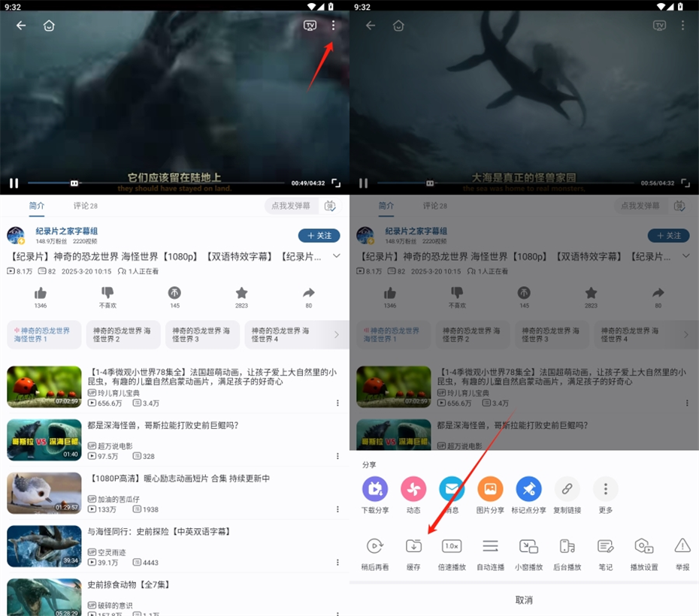The image size is (699, 616).
Task: Tap 缓存 download icon
Action: [413, 545]
